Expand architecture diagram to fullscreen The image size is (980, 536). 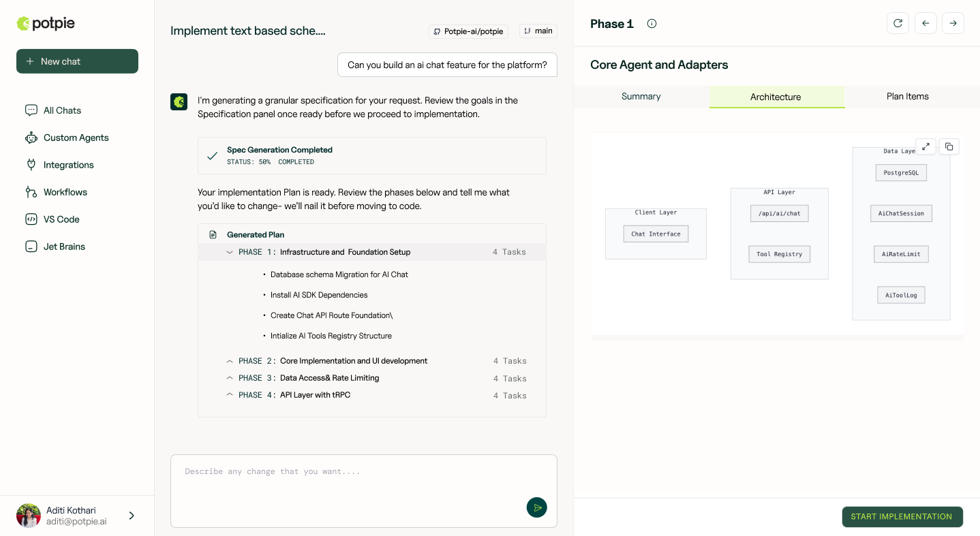point(925,146)
